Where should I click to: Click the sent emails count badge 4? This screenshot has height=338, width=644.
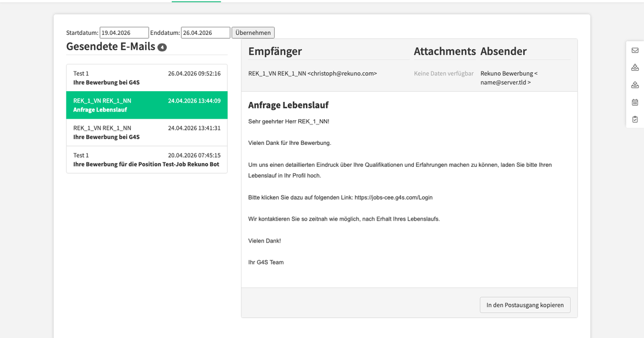[162, 47]
